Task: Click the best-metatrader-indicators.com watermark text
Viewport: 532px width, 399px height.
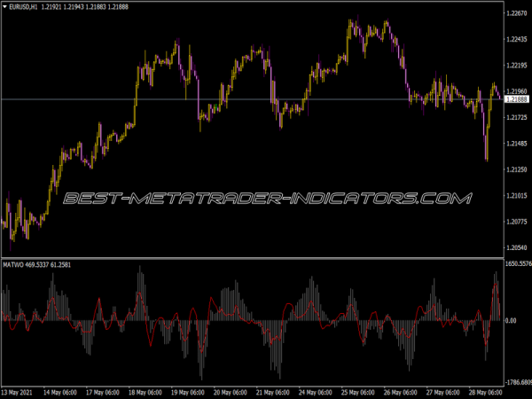Action: point(266,199)
